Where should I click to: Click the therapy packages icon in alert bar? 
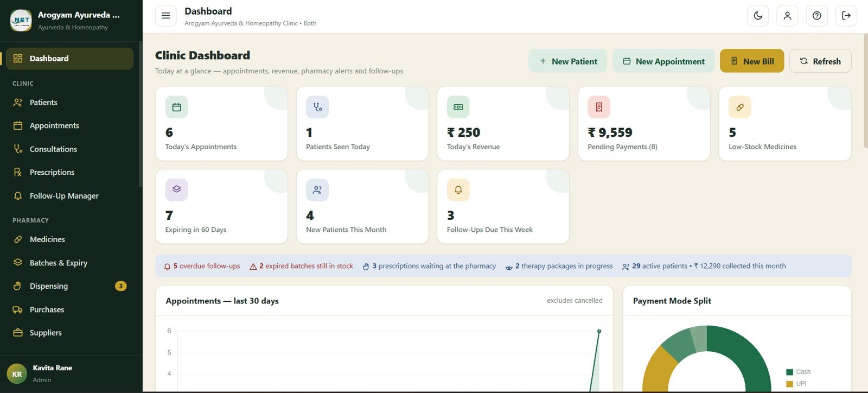click(x=509, y=267)
